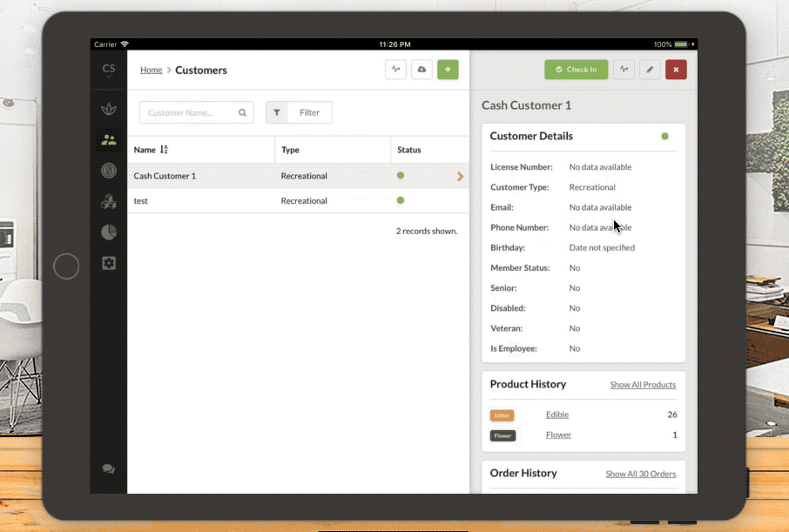Viewport: 789px width, 532px height.
Task: Select the test customer row
Action: tap(298, 200)
